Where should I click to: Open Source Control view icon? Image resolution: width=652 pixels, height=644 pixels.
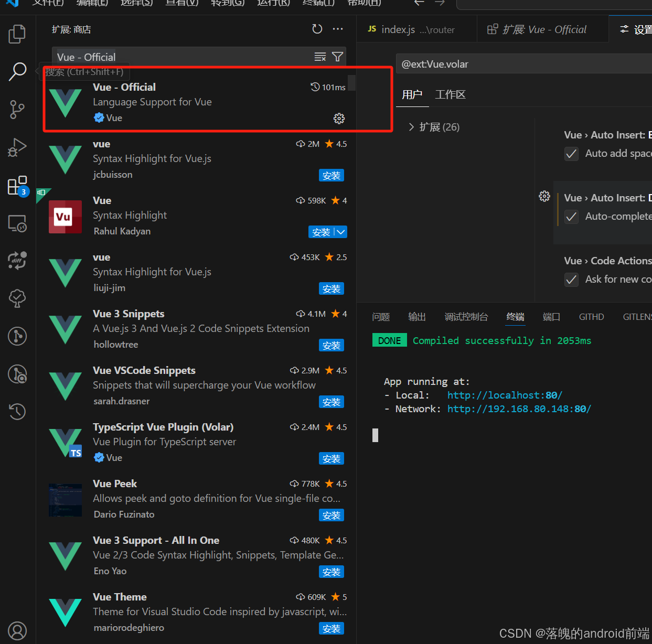[17, 110]
